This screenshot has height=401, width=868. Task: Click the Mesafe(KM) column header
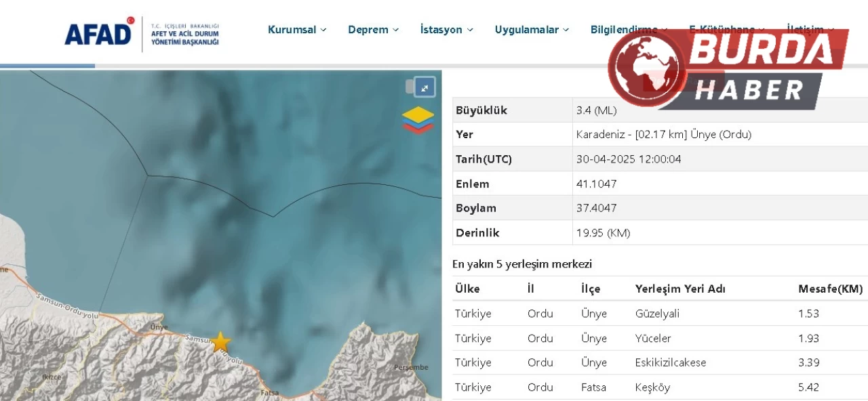tap(830, 289)
